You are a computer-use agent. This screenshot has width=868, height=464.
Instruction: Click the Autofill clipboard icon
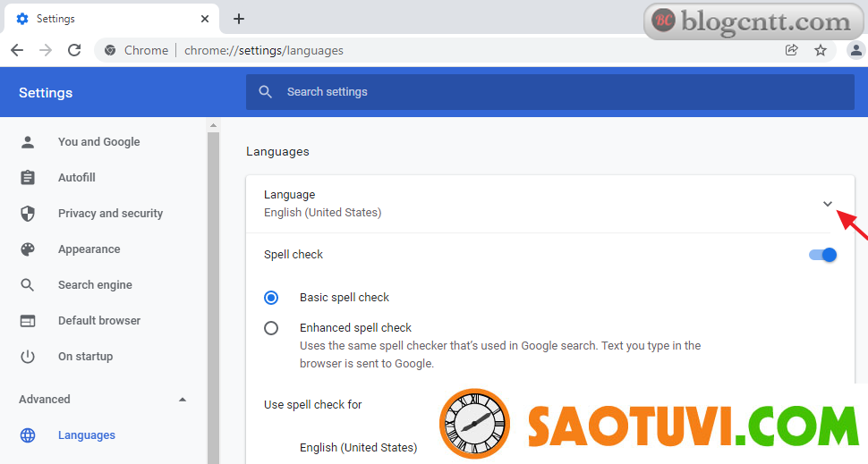pyautogui.click(x=28, y=178)
